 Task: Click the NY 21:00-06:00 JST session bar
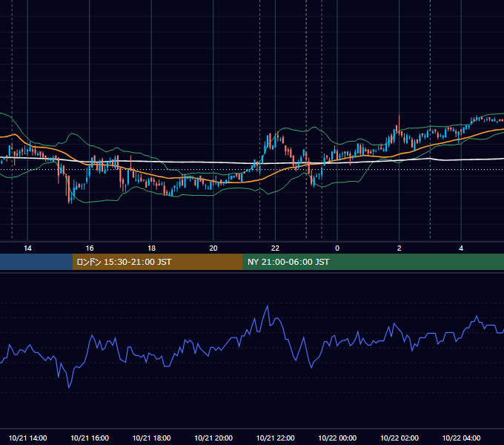click(x=373, y=262)
